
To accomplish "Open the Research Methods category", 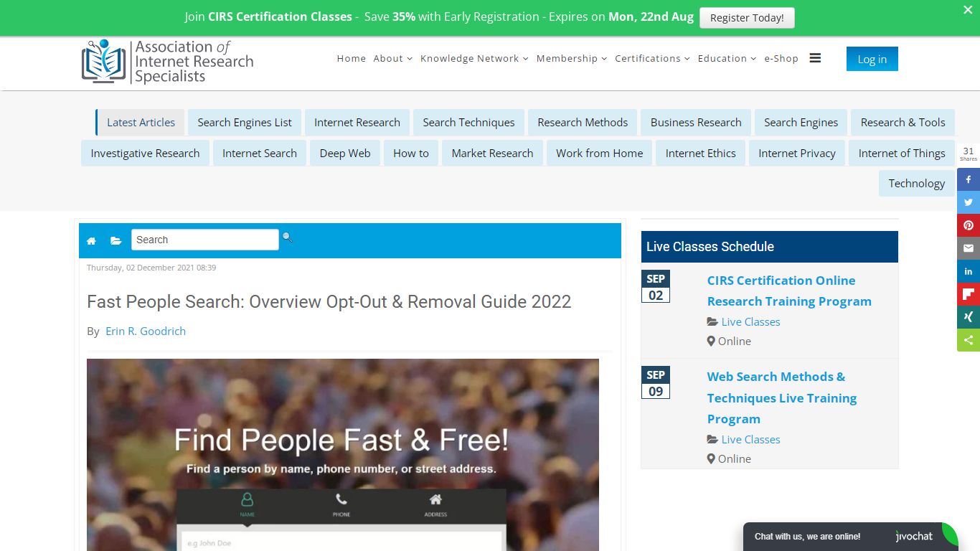I will coord(583,122).
